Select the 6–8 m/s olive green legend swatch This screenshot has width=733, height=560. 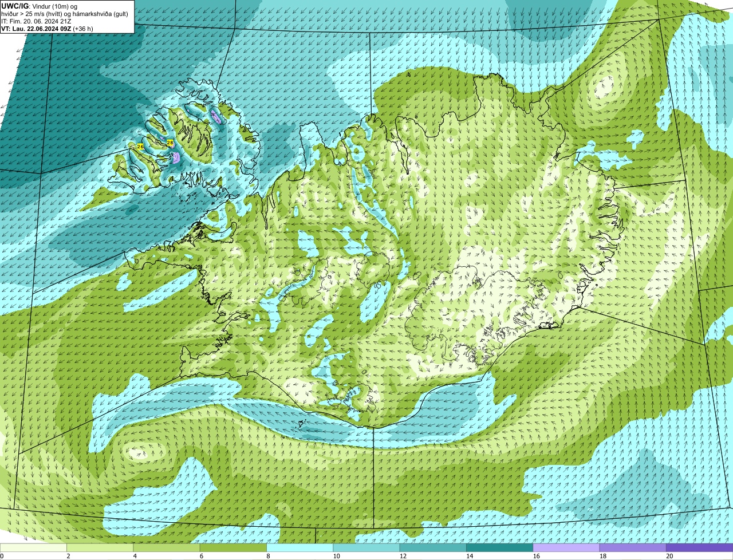click(233, 547)
